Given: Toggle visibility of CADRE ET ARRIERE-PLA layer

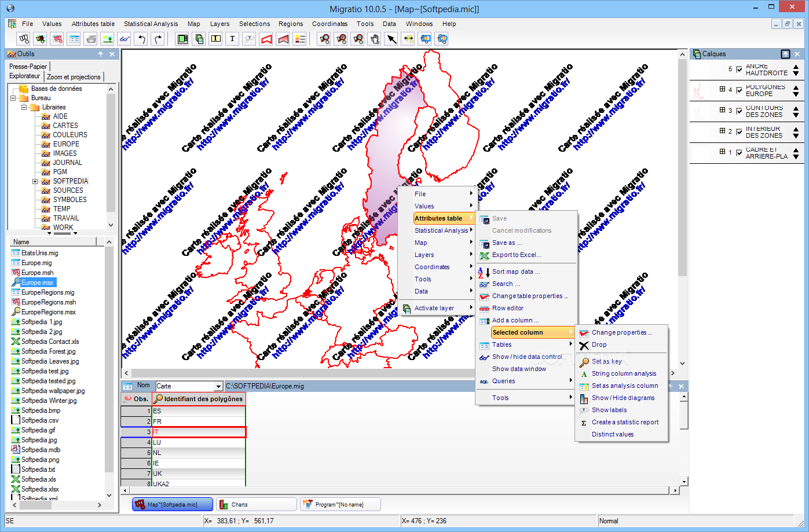Looking at the screenshot, I should point(739,153).
